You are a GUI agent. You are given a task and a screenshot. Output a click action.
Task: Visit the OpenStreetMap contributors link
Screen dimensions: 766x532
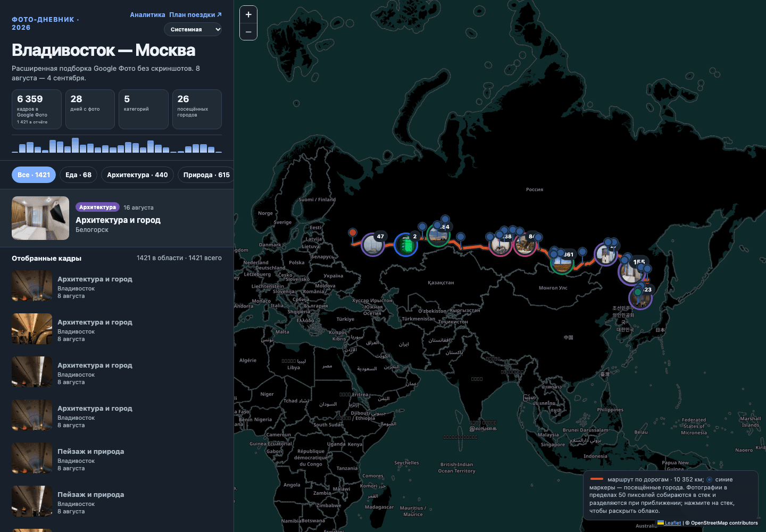[x=725, y=523]
